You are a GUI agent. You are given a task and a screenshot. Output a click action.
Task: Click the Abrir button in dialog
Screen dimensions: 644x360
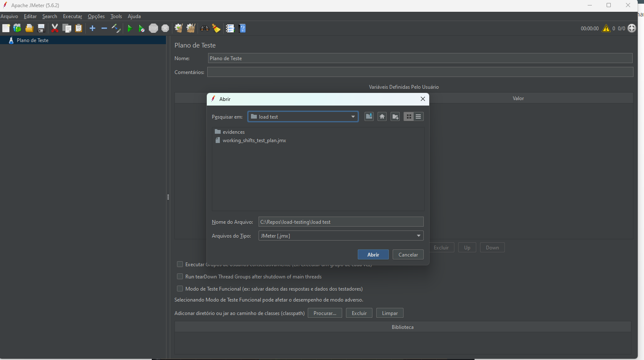[x=373, y=254]
